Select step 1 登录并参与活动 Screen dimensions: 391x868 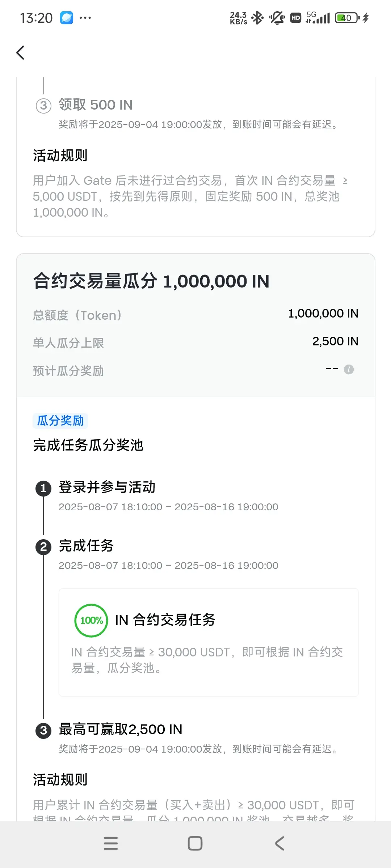tap(107, 487)
